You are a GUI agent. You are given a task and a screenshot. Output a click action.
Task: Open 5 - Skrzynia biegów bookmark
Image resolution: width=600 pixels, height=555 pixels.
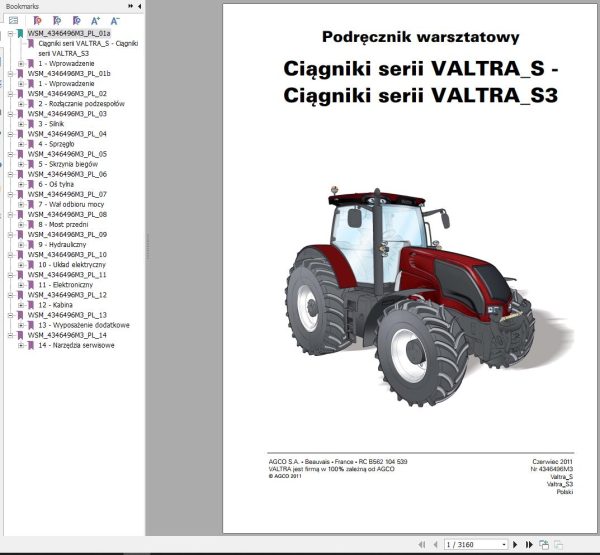point(68,164)
